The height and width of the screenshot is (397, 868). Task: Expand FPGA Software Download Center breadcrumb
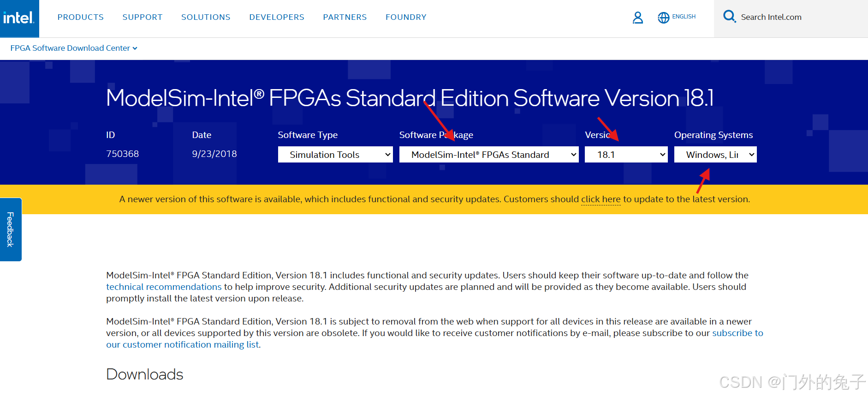coord(74,48)
